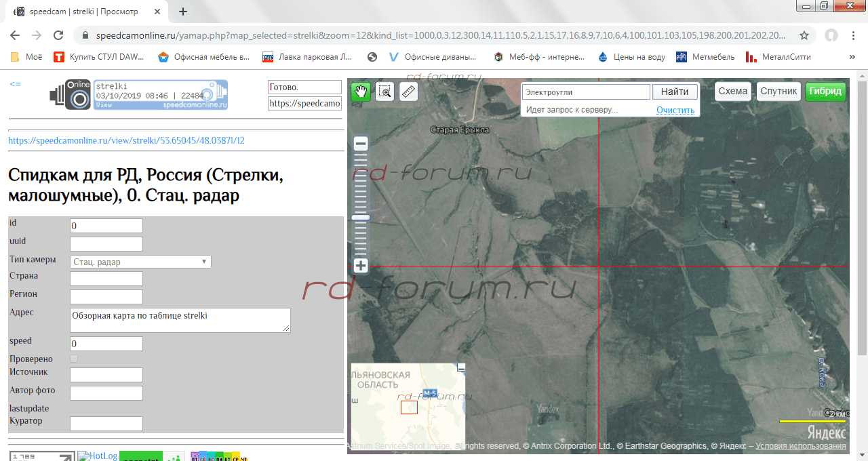Open the 'МеталлСитти' bookmark

coord(778,57)
